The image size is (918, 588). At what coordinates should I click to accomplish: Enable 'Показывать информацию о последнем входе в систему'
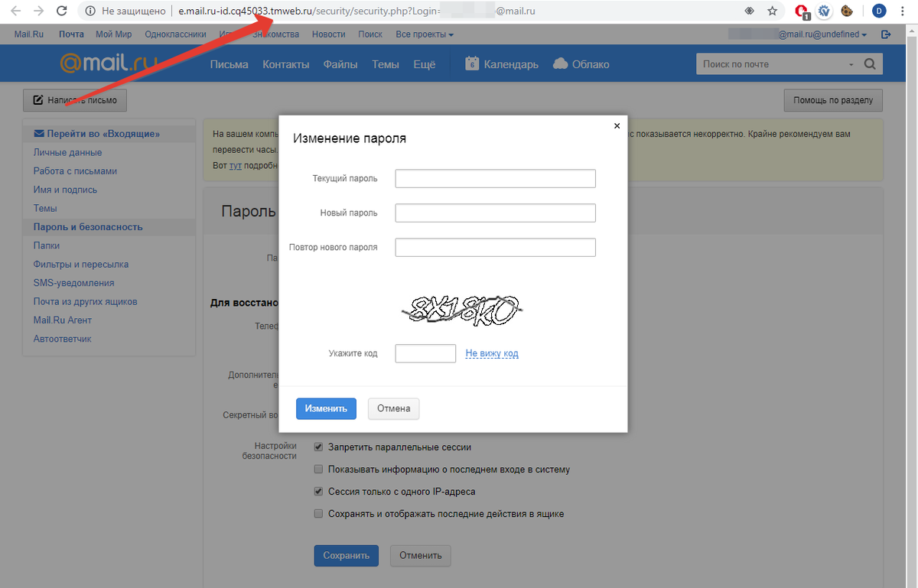(319, 469)
